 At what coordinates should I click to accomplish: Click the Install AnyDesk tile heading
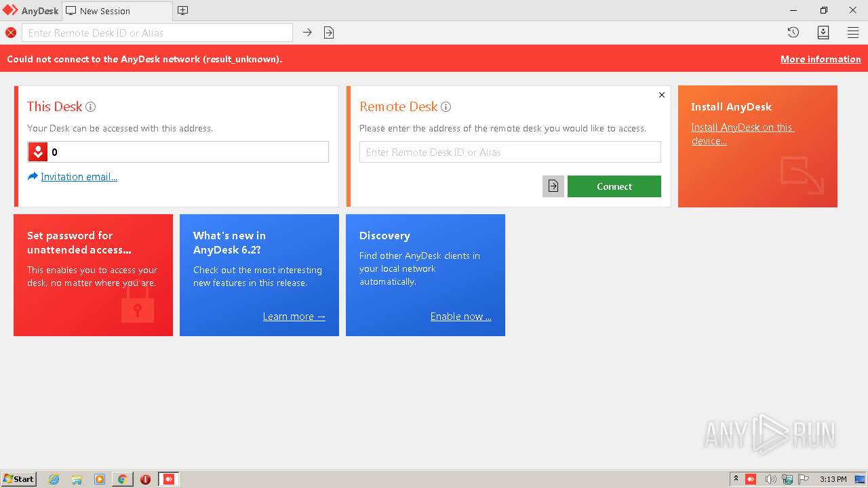731,106
